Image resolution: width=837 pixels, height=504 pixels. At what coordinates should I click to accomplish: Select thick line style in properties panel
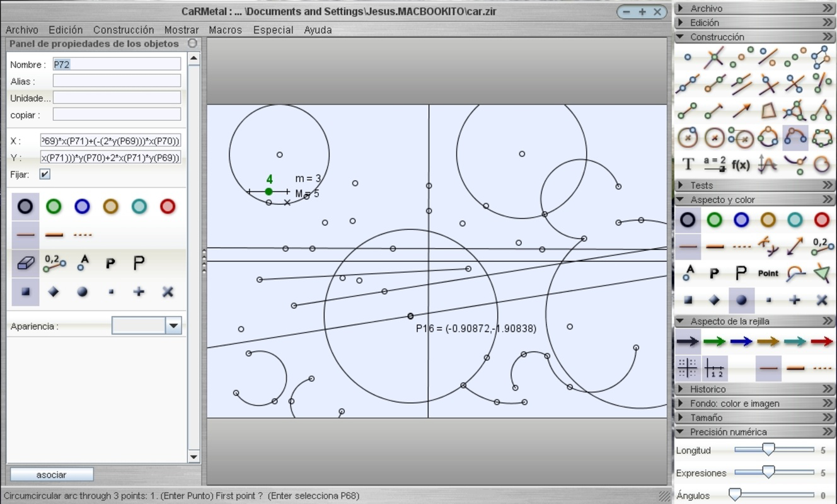(x=54, y=234)
